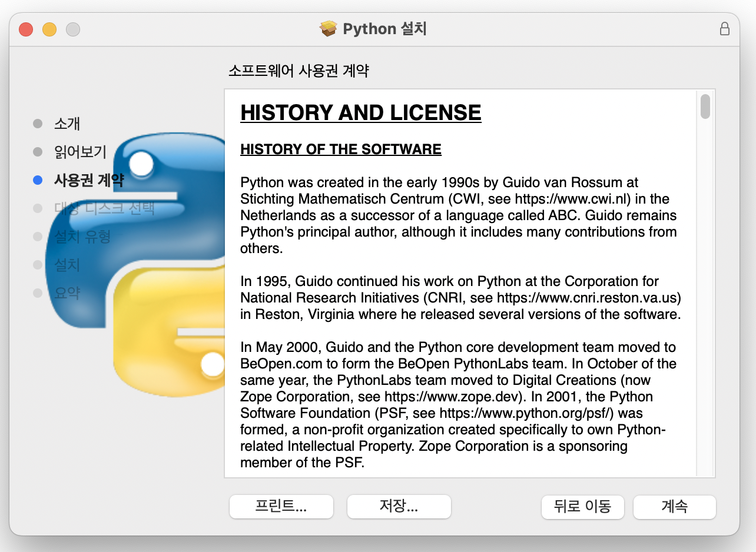756x552 pixels.
Task: Print the license with 프린트... button
Action: 281,507
